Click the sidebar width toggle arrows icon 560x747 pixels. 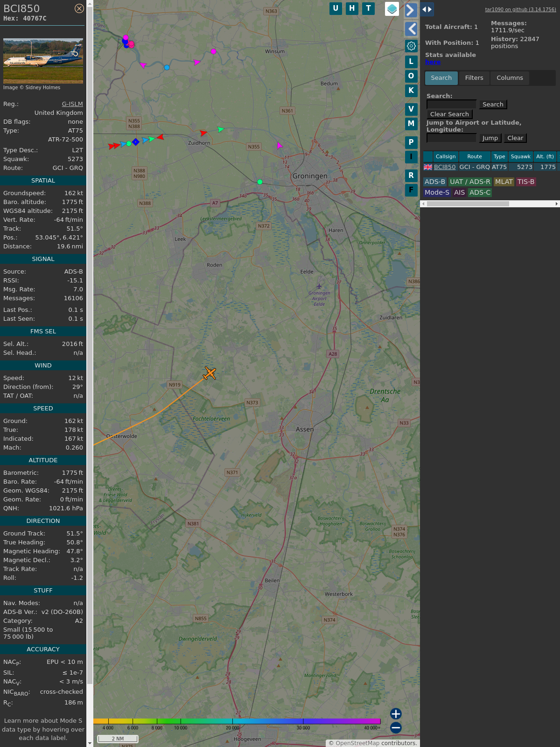(x=427, y=9)
